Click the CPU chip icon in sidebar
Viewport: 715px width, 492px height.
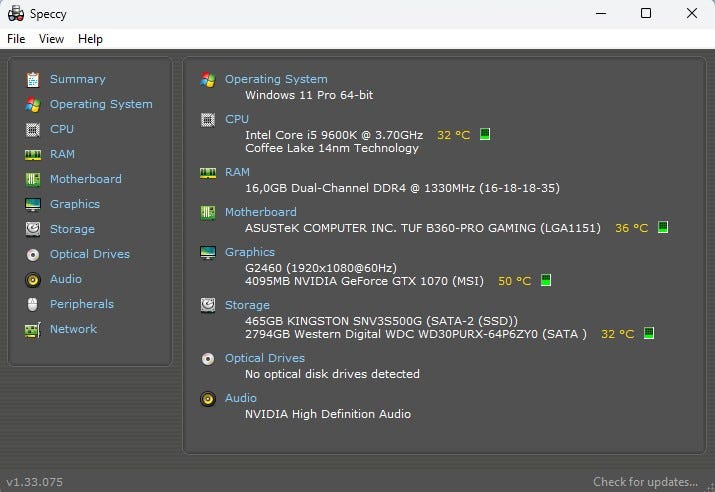(33, 130)
